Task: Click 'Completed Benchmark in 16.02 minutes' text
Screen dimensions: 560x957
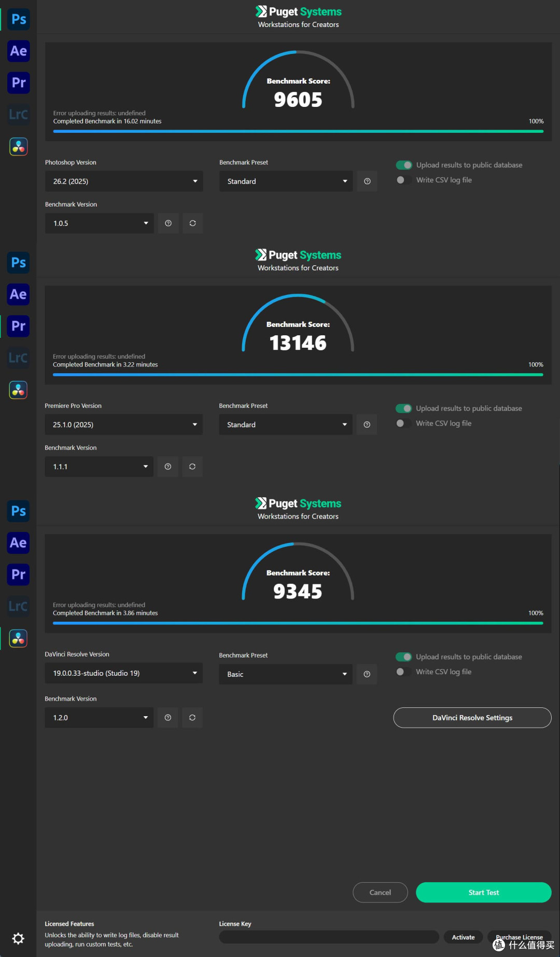Action: (107, 121)
